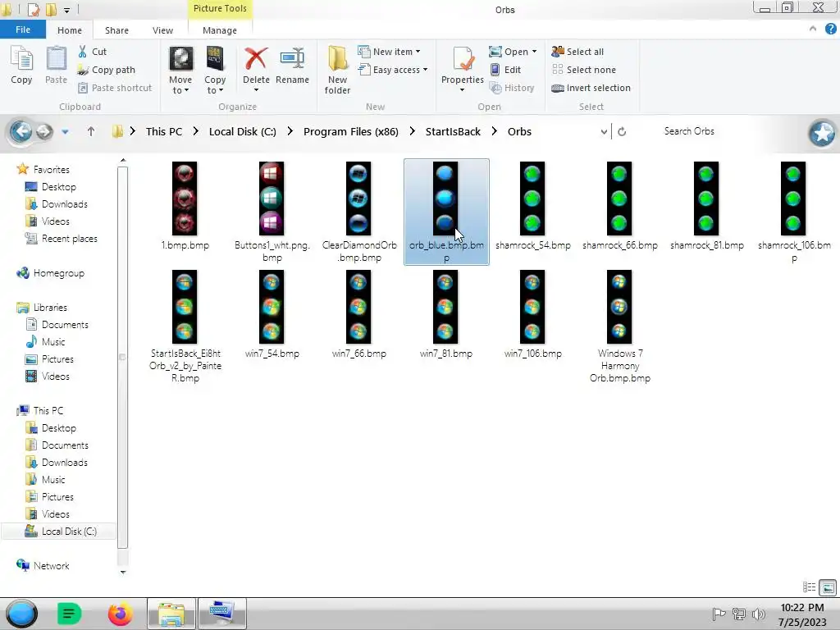
Task: Click the Picture Tools contextual tab
Action: tap(220, 8)
